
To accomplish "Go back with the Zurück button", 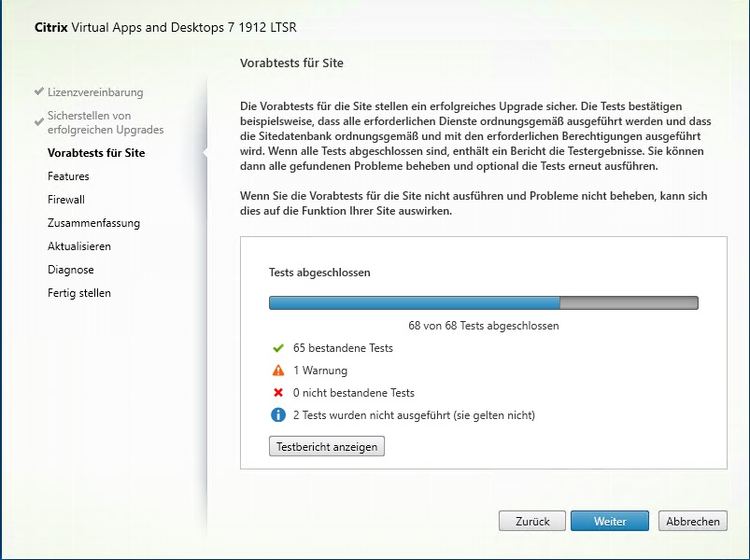I will (532, 521).
